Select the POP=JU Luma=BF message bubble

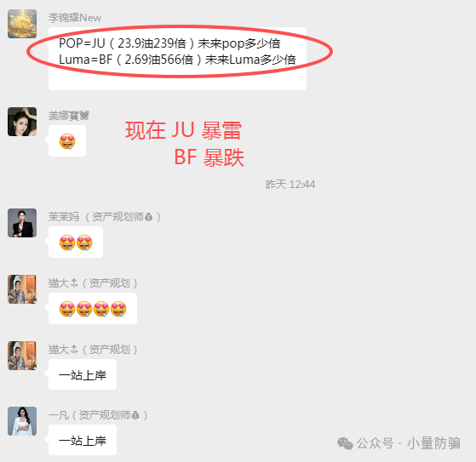177,59
